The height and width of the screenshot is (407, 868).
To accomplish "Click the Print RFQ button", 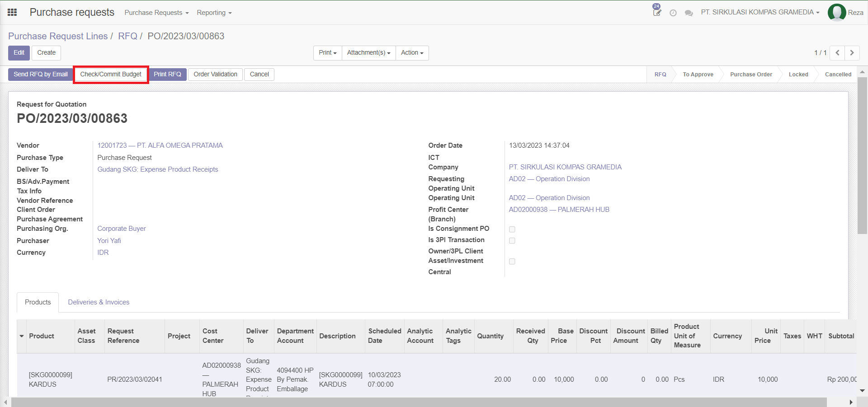I will coord(167,75).
